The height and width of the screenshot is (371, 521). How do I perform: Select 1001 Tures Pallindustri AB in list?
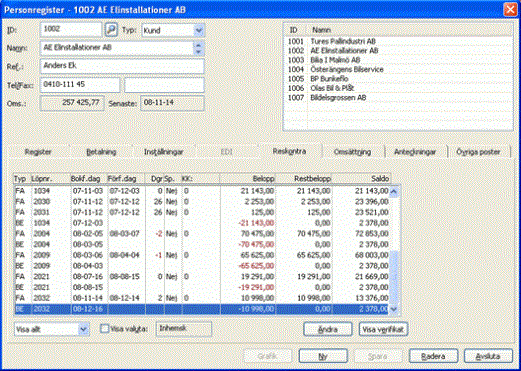point(398,41)
